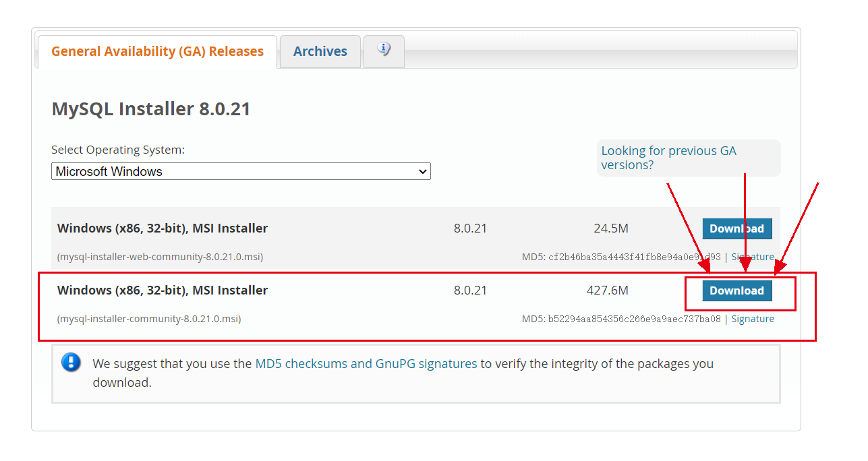
Task: Select the MySQL Installer 8.0.21 heading
Action: coord(151,109)
